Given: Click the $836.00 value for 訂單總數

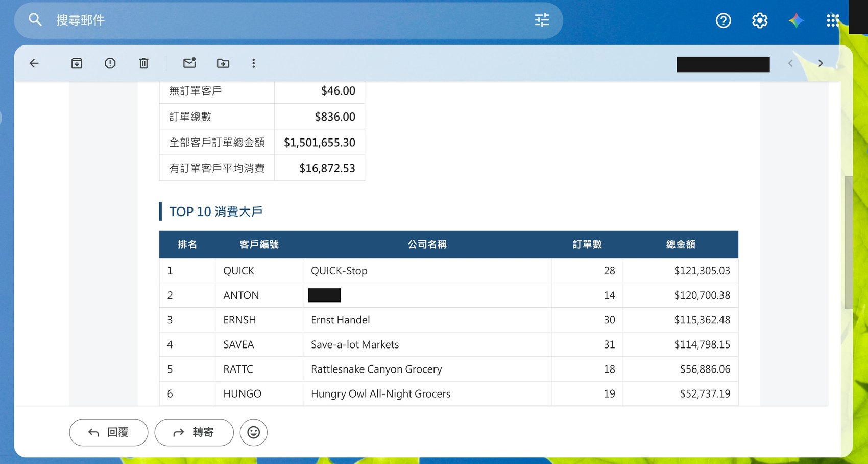Looking at the screenshot, I should pyautogui.click(x=335, y=117).
